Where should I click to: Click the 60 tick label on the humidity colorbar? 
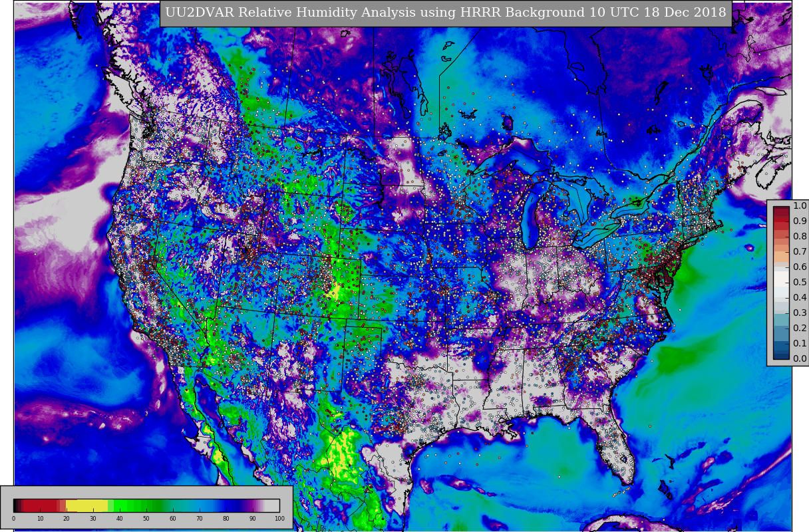point(173,518)
